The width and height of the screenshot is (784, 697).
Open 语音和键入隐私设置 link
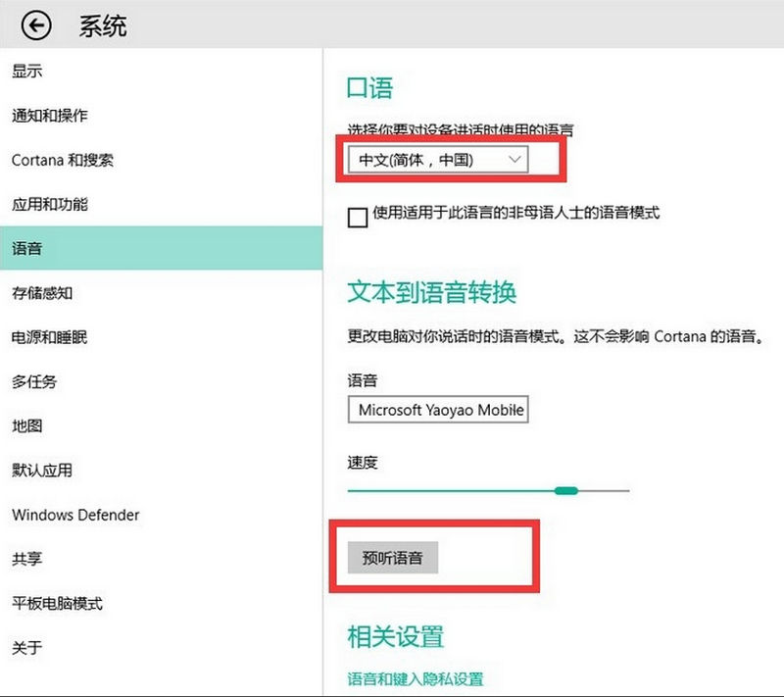pos(415,677)
